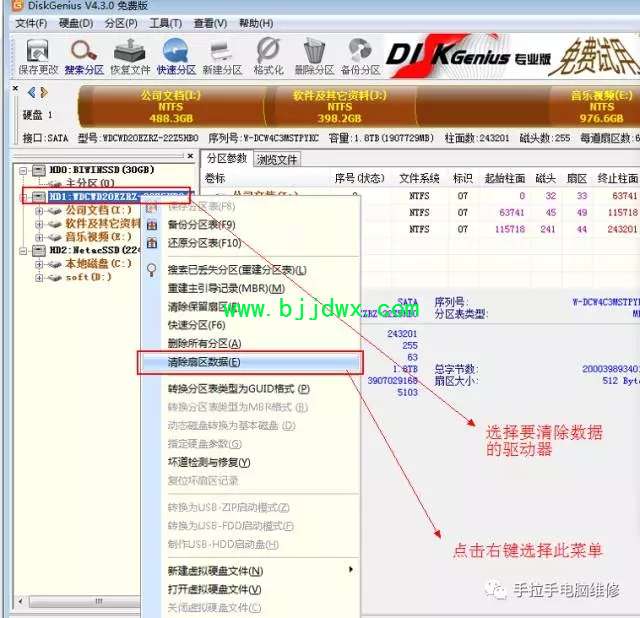Viewport: 640px width, 618px height.
Task: Click the 恢复文件 recover files toolbar icon
Action: click(x=130, y=56)
